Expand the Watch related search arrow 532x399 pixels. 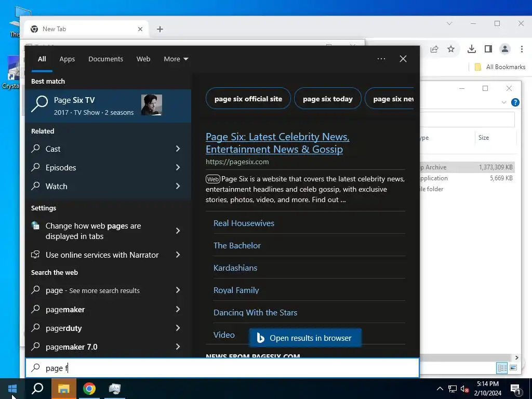point(178,186)
